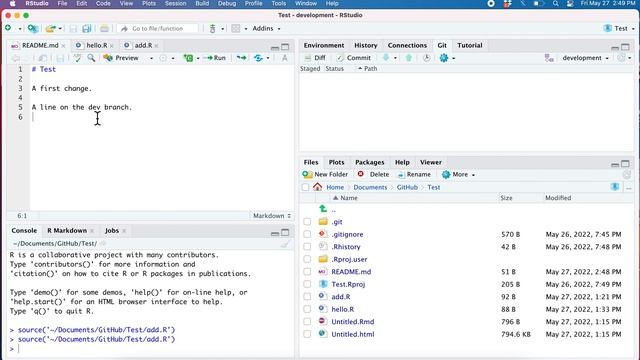This screenshot has width=640, height=360.
Task: Click the R project icon in Files path bar
Action: [x=615, y=187]
